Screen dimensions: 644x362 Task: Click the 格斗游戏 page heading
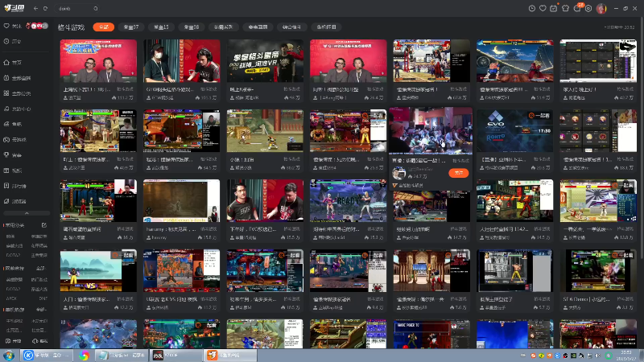click(71, 27)
